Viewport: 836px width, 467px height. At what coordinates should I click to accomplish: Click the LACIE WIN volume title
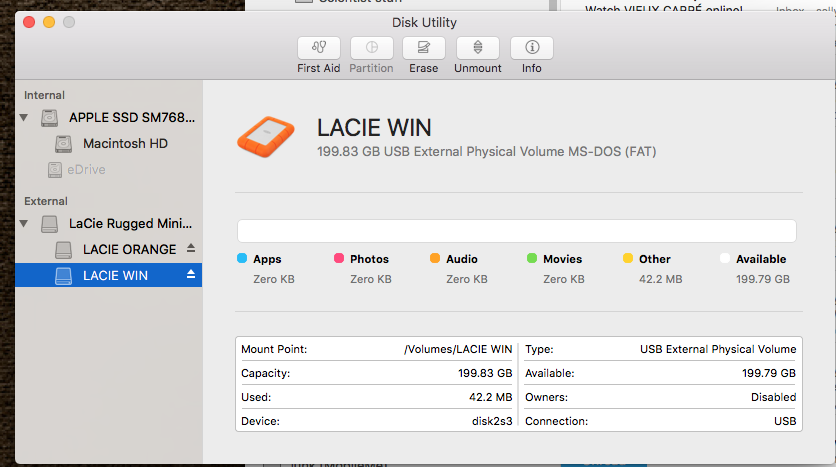[374, 128]
